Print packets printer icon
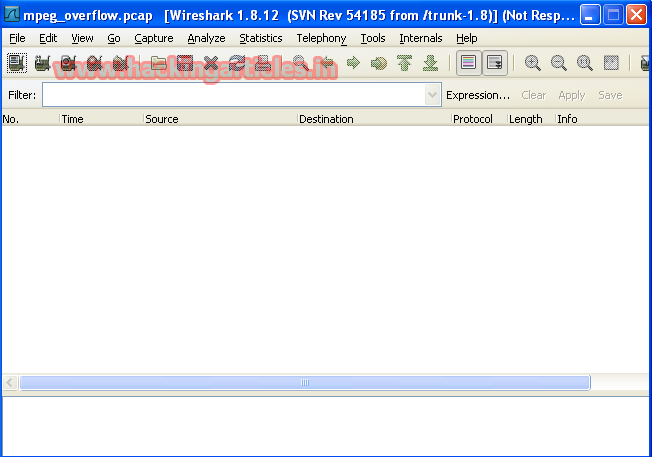Viewport: 652px width, 457px height. (x=263, y=63)
